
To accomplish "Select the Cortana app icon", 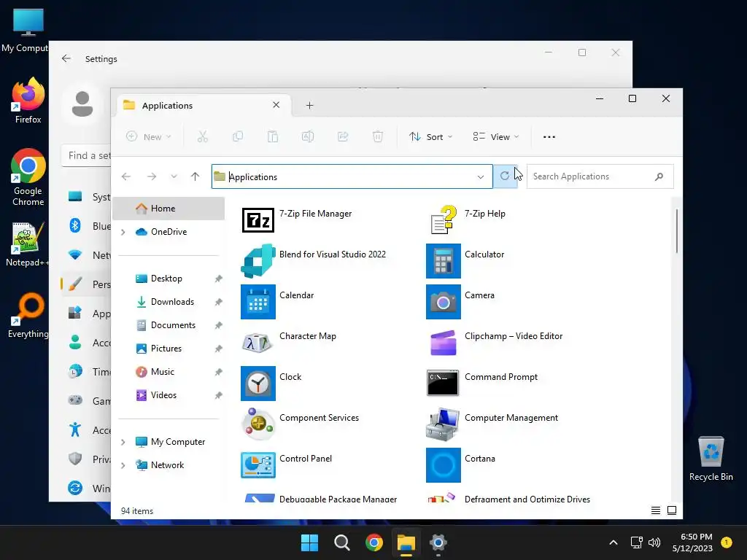I will tap(443, 464).
